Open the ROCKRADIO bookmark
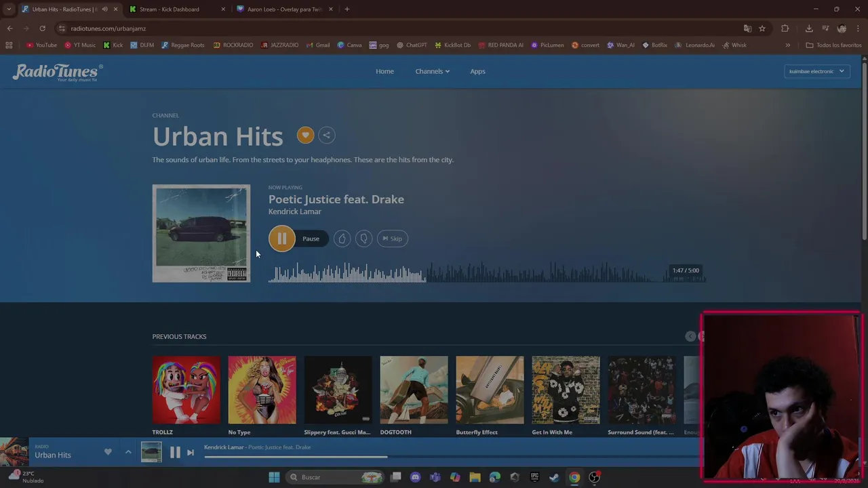This screenshot has height=488, width=868. (233, 45)
